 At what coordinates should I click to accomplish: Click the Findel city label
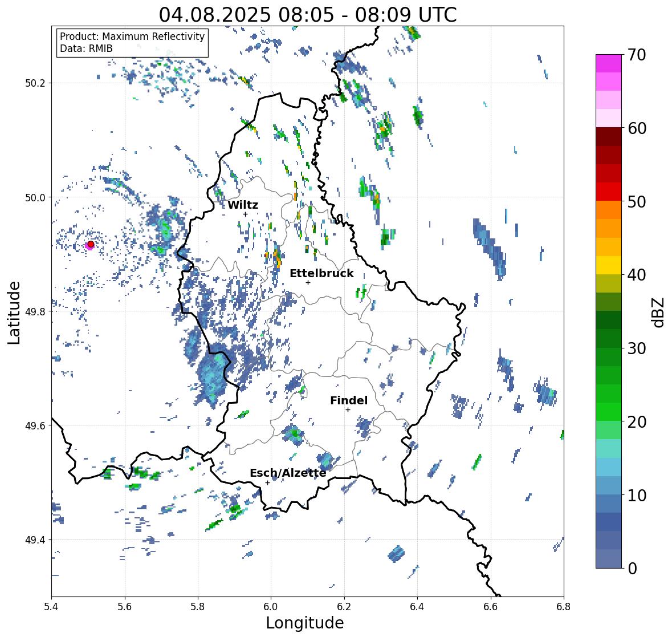pos(348,400)
